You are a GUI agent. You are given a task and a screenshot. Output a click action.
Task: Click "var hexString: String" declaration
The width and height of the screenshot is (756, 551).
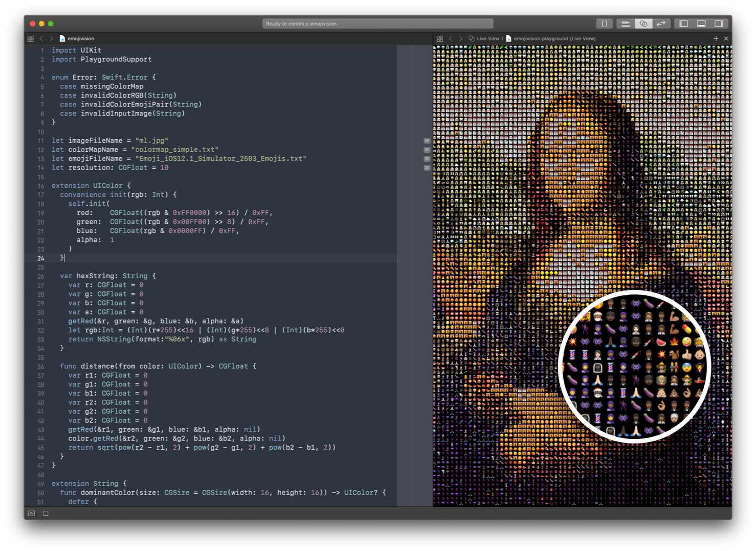coord(108,276)
